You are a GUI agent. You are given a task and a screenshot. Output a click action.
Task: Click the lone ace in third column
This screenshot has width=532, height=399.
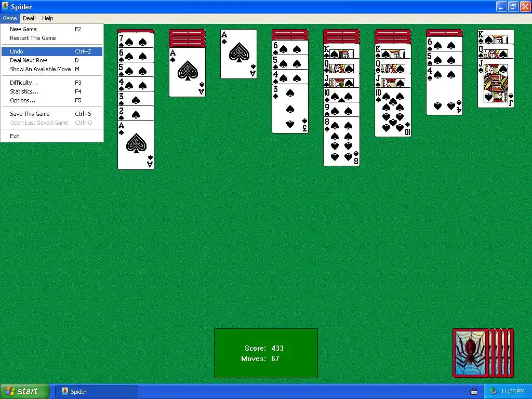click(239, 54)
